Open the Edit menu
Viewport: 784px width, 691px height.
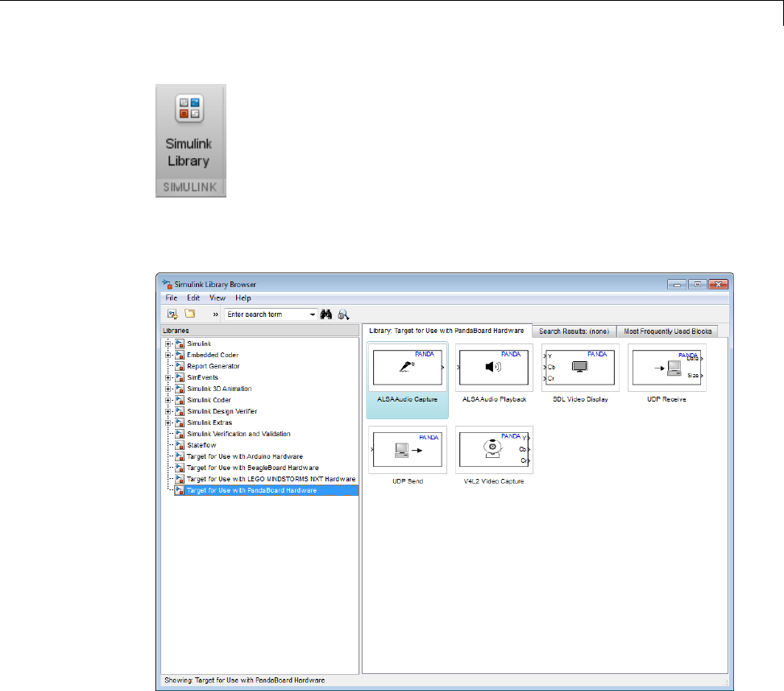click(193, 298)
